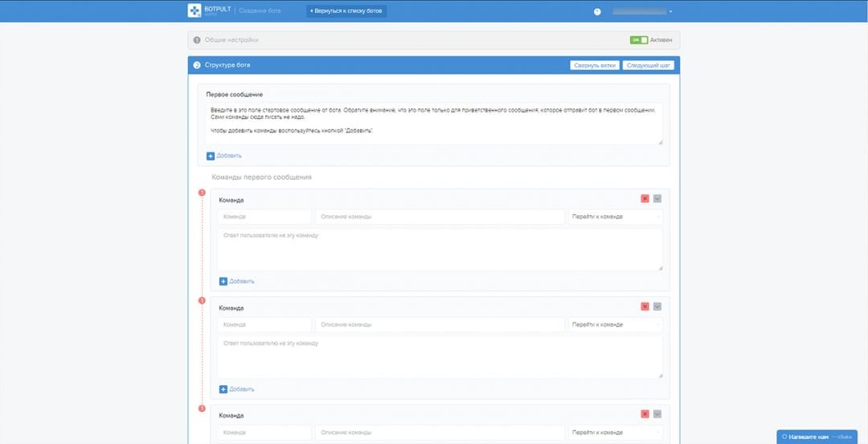
Task: Open the user account dropdown menu
Action: [x=643, y=12]
